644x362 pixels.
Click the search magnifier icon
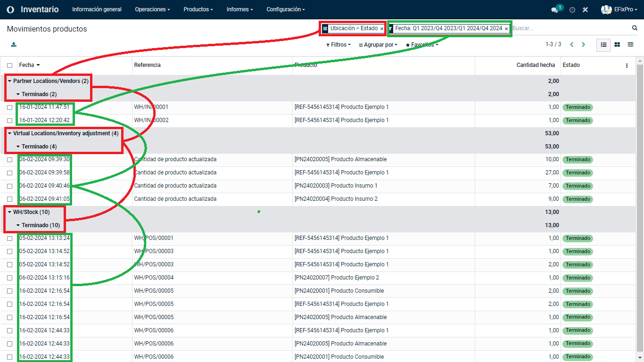[635, 28]
